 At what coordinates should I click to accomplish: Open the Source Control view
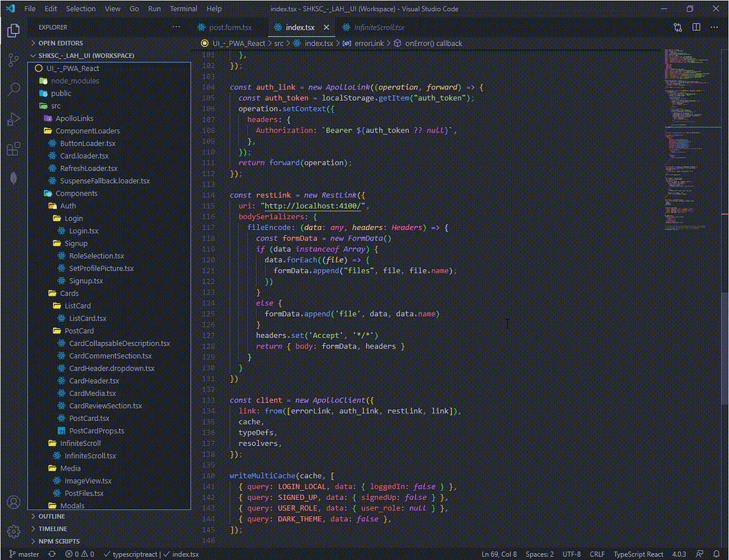[13, 60]
